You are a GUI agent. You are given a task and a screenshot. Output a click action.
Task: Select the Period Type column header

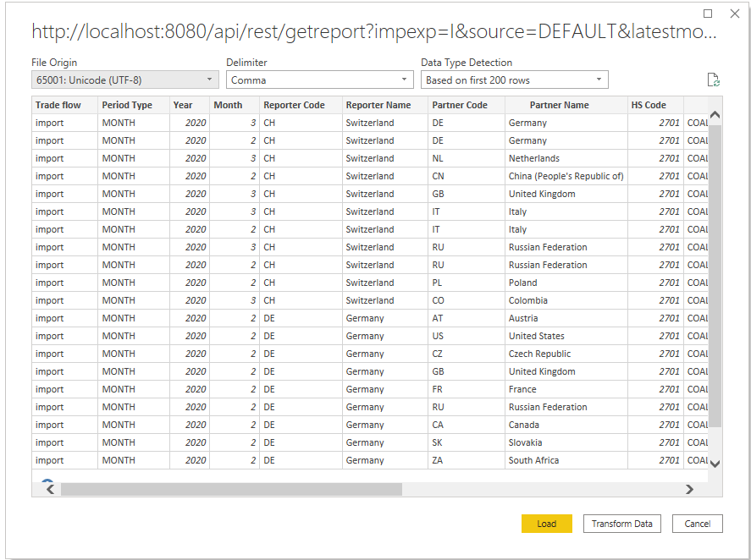click(x=134, y=105)
